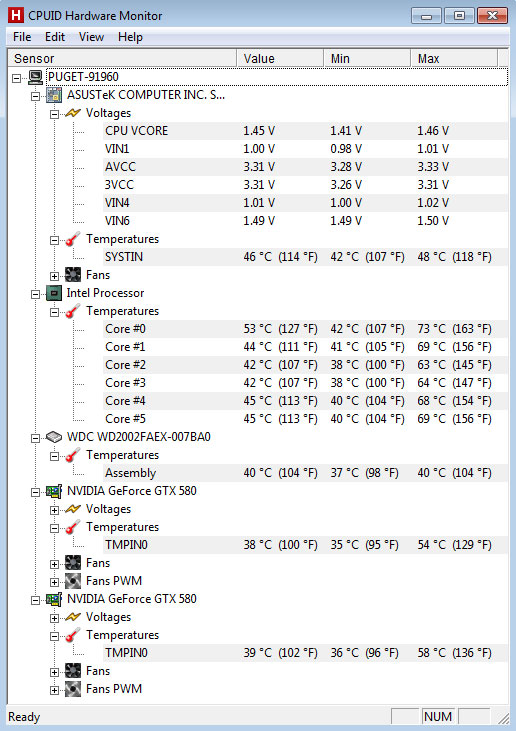Close the CPUID Hardware Monitor window
The height and width of the screenshot is (731, 516).
click(x=492, y=16)
